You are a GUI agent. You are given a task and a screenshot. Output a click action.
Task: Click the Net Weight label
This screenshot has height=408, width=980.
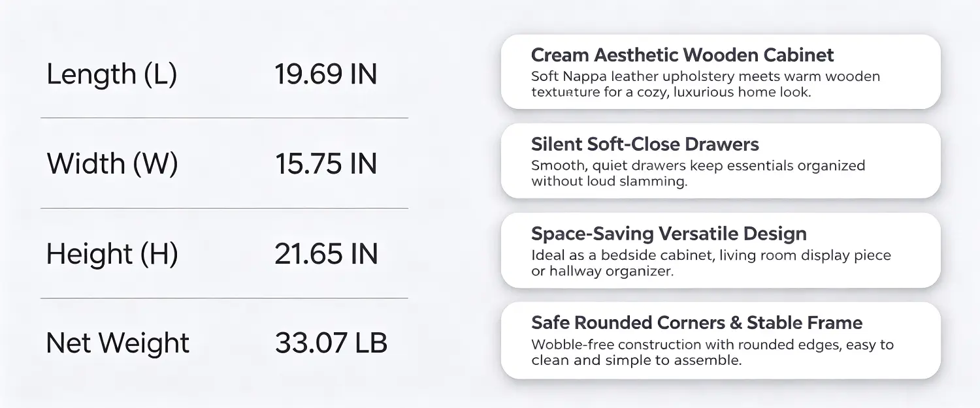pyautogui.click(x=118, y=343)
